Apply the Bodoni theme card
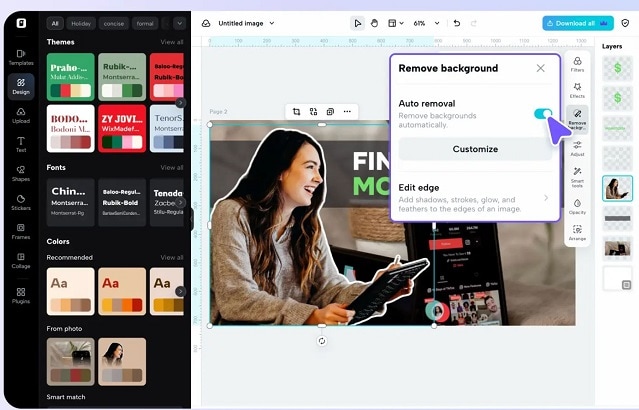 pos(71,128)
